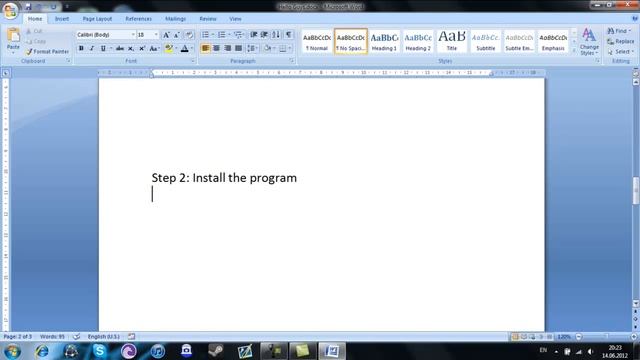This screenshot has width=640, height=360.
Task: Click the Sort icon
Action: 276,35
